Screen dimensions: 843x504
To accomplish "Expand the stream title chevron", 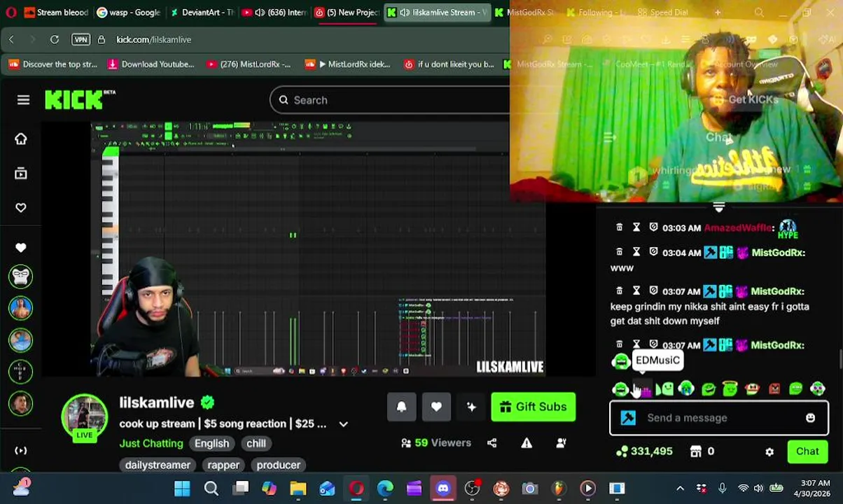I will tap(343, 424).
